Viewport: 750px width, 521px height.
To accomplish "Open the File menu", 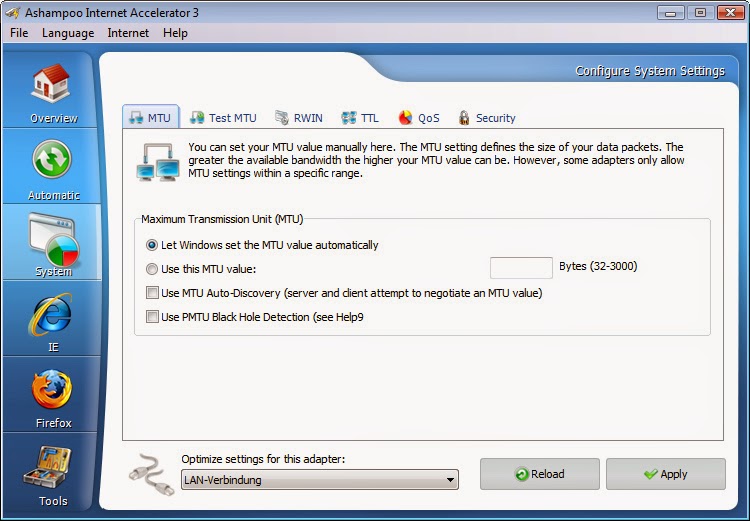I will point(19,33).
